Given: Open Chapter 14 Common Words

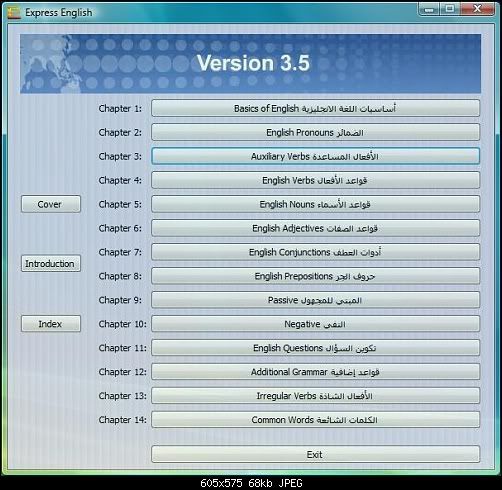Looking at the screenshot, I should pyautogui.click(x=315, y=420).
